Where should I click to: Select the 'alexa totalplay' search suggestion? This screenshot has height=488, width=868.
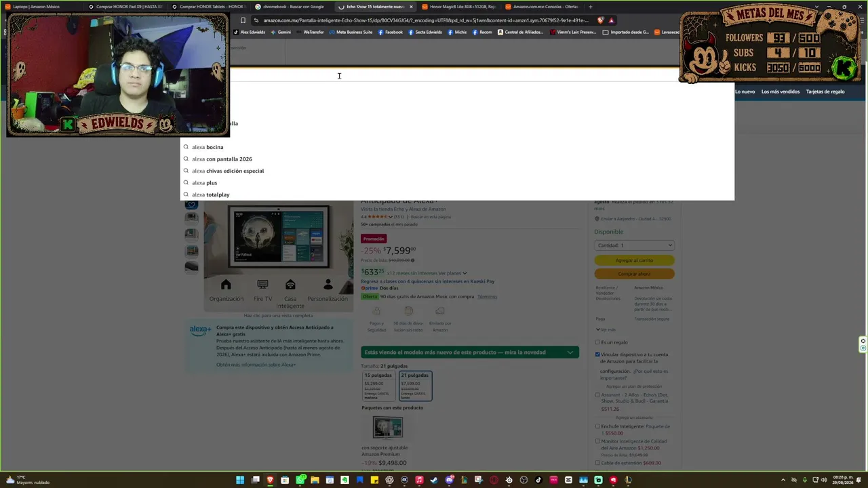pos(457,195)
